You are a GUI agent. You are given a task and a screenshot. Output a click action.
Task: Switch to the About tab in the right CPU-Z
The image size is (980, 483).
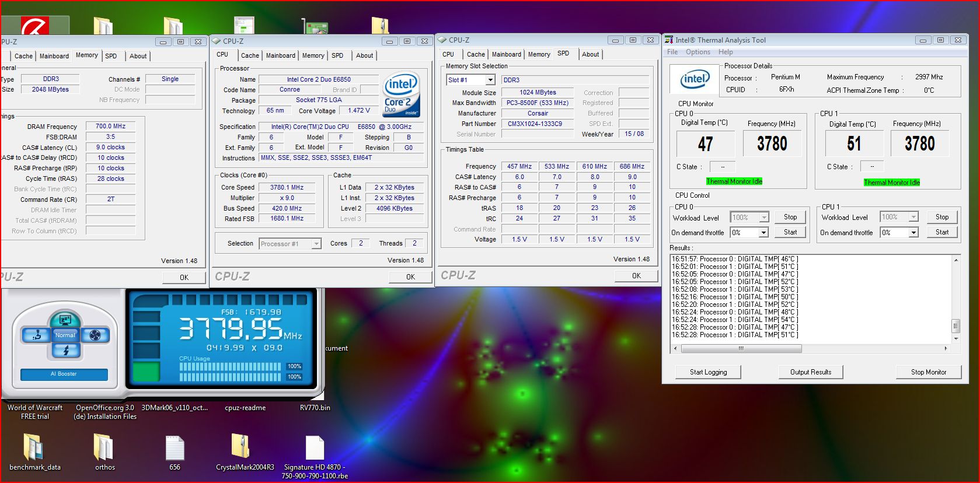point(590,54)
